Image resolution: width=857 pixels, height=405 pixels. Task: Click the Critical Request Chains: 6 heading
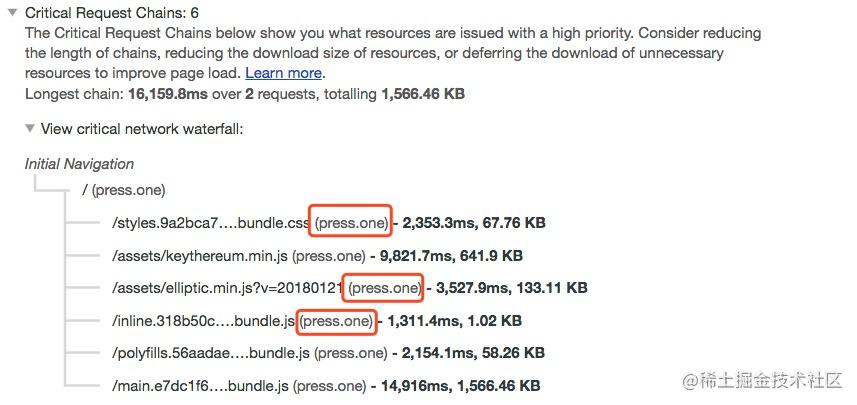[x=111, y=12]
